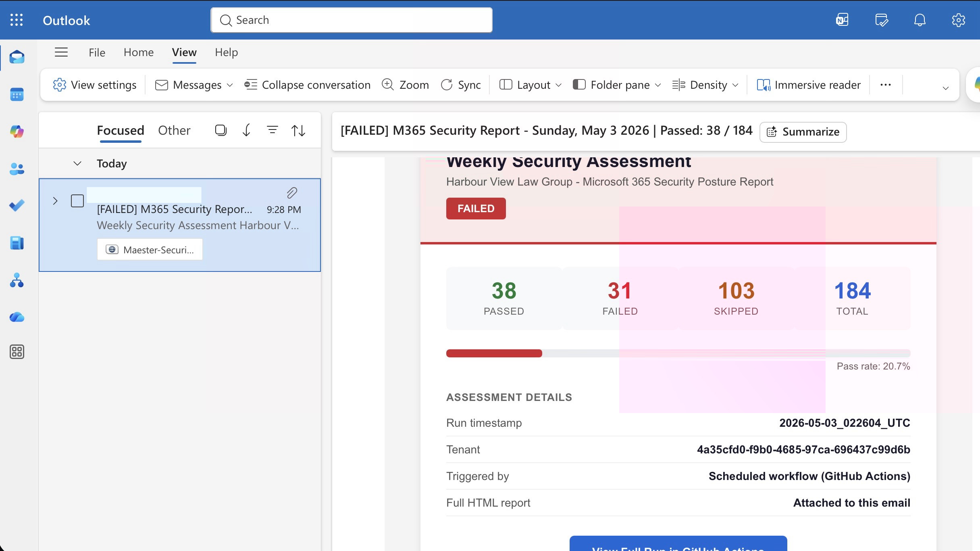Click the attachment paperclip on the email
The image size is (980, 551).
point(292,193)
